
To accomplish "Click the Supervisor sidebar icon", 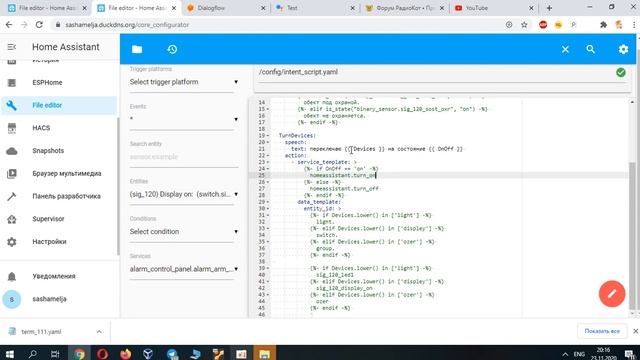I will tap(12, 219).
